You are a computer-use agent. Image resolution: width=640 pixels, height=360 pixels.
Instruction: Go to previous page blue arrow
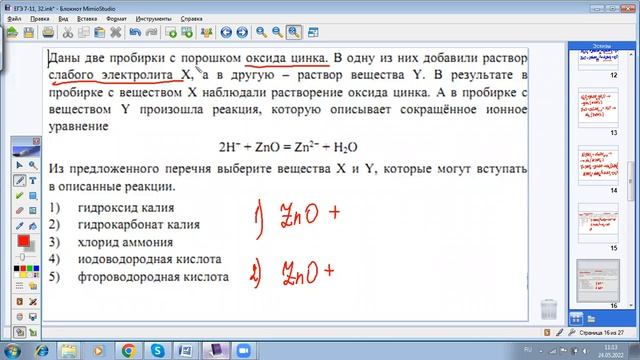point(226,32)
